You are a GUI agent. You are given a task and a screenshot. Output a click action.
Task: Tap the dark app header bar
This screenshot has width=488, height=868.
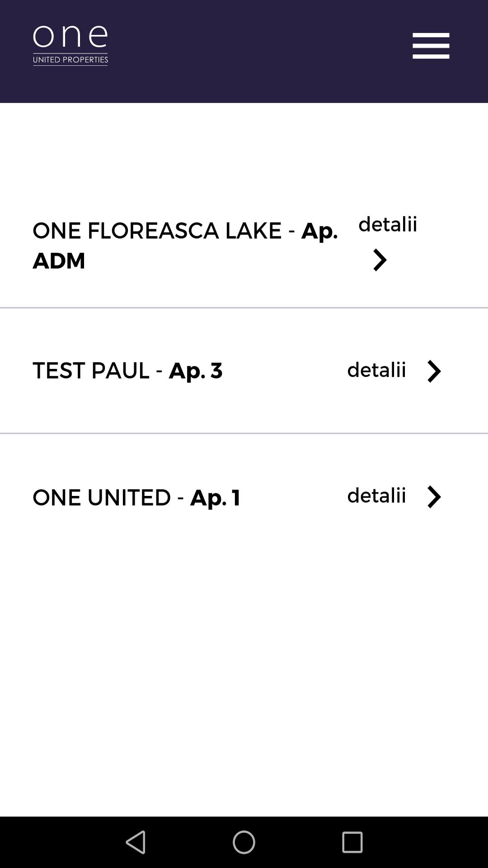click(244, 52)
